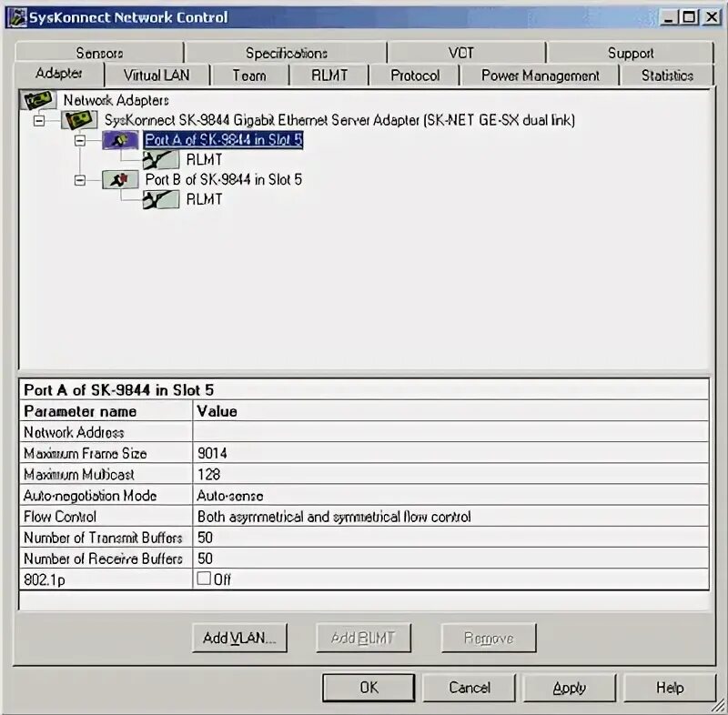Click the Add RLMT button
This screenshot has height=715, width=728.
tap(363, 638)
